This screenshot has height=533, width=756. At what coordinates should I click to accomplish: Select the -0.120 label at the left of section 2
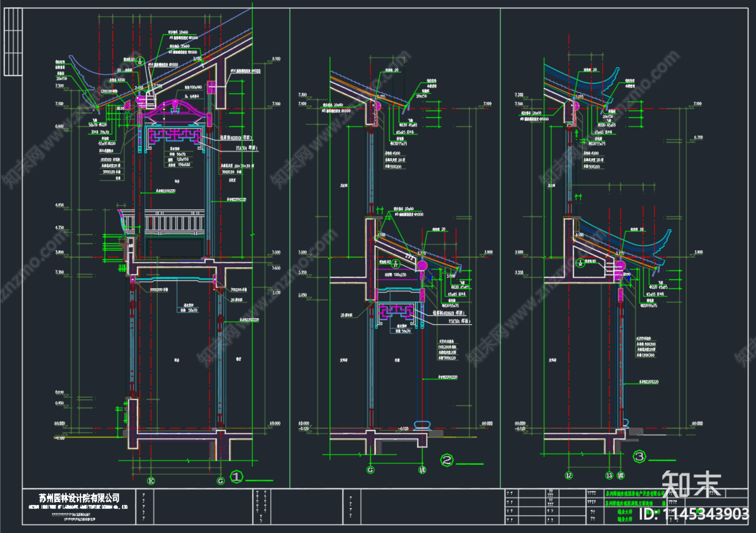click(303, 428)
